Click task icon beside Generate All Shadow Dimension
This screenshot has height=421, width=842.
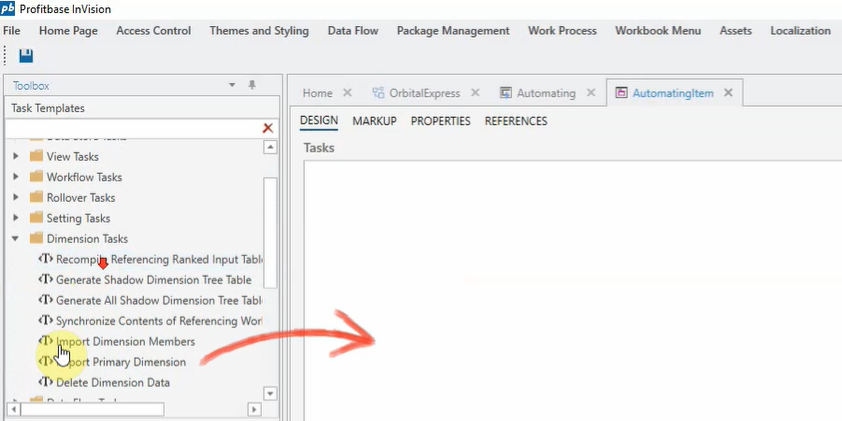pyautogui.click(x=46, y=300)
